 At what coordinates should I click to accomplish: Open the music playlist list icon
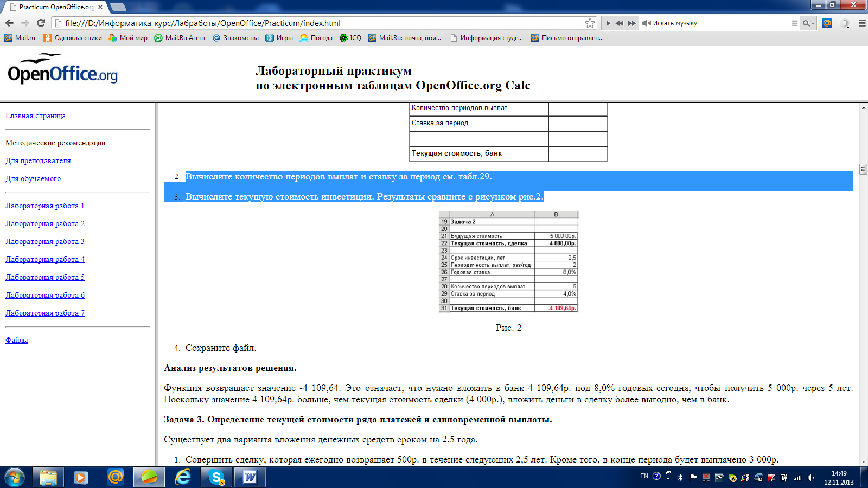point(795,23)
